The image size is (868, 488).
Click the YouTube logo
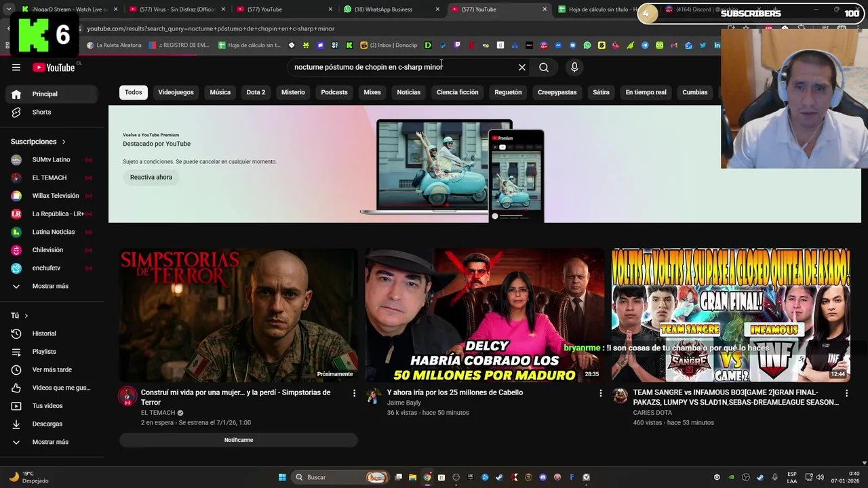pyautogui.click(x=54, y=67)
